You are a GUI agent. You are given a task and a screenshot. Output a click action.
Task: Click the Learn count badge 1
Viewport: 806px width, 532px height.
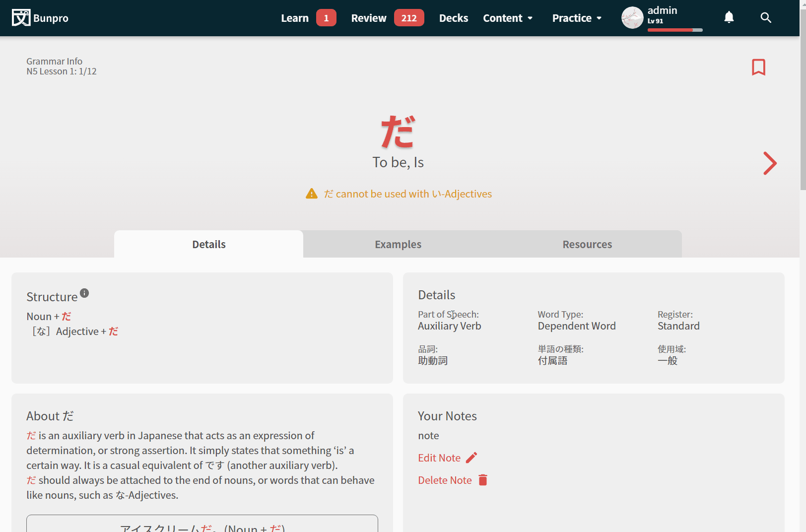click(326, 18)
